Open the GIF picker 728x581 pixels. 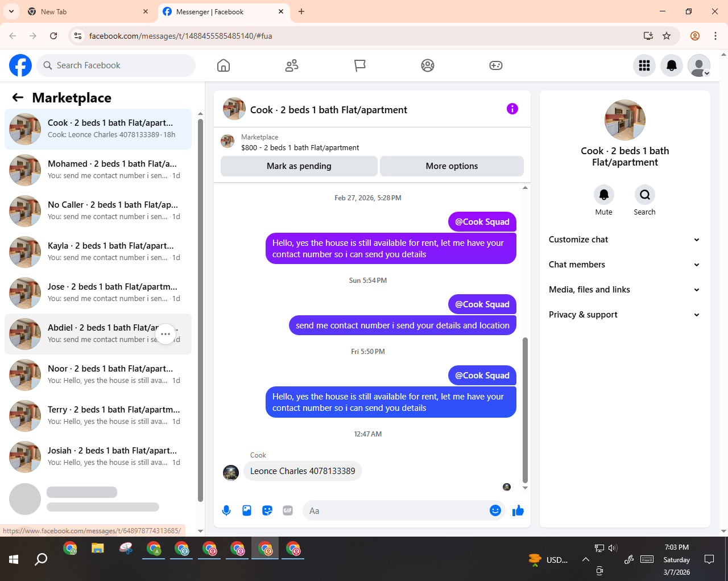point(288,510)
